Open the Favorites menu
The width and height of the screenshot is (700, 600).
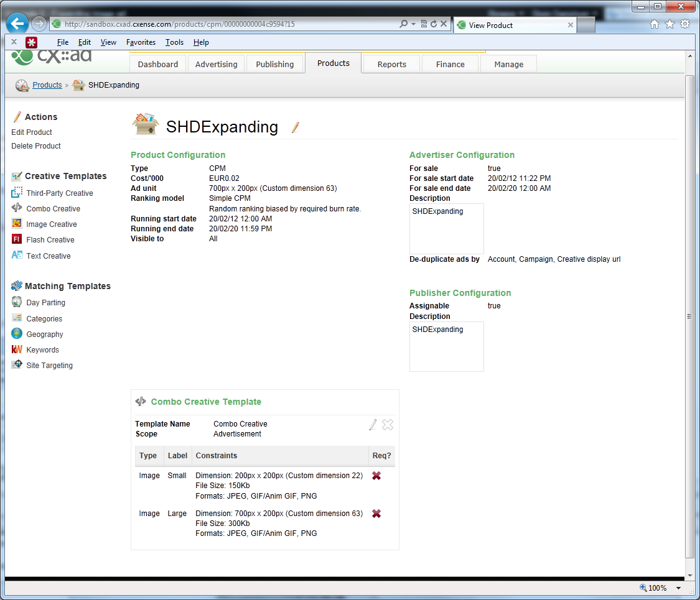pyautogui.click(x=141, y=42)
